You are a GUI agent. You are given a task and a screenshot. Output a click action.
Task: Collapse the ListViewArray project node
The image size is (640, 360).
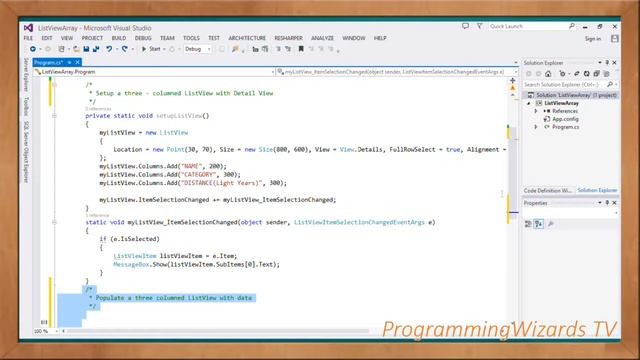[529, 103]
